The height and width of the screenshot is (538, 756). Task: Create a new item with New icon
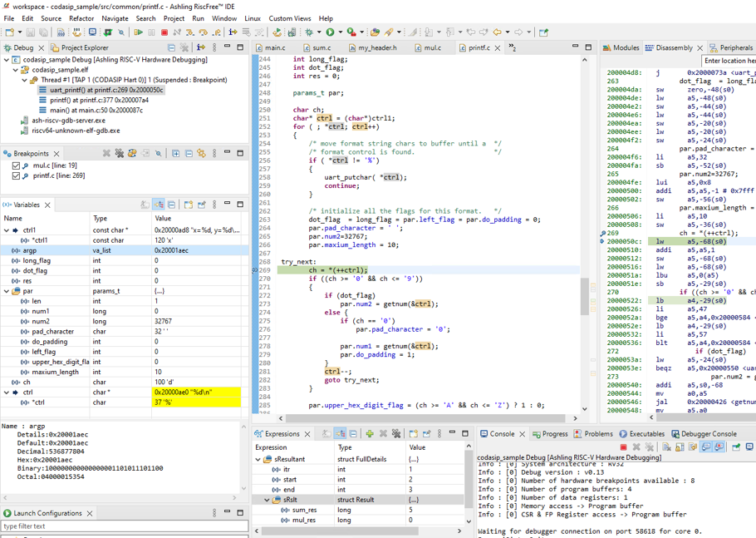click(10, 32)
